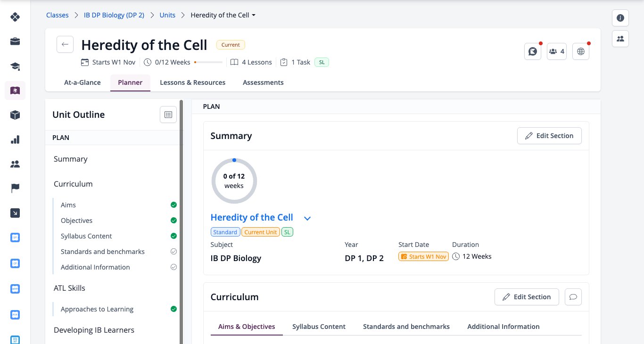Image resolution: width=644 pixels, height=344 pixels.
Task: Open the briefcase icon in the sidebar
Action: click(x=15, y=41)
